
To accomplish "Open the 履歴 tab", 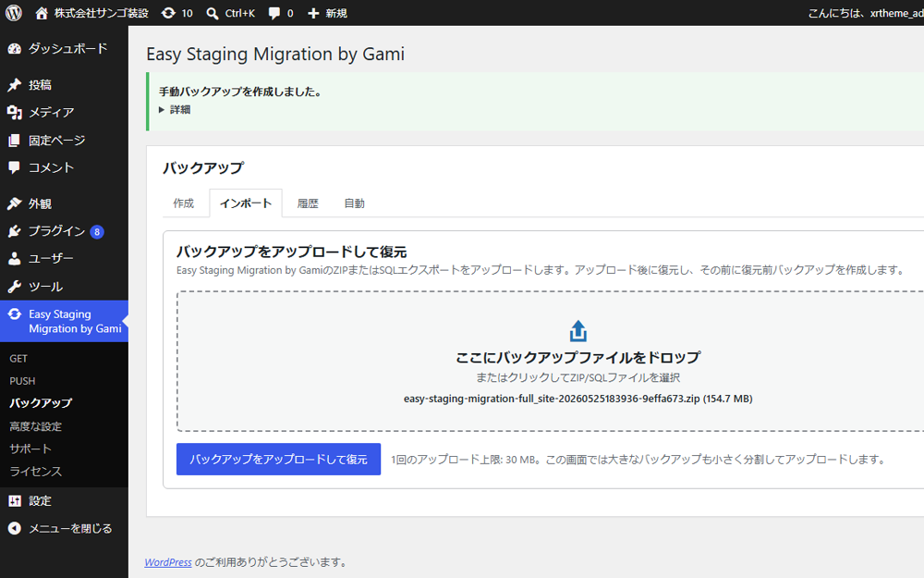I will 308,203.
